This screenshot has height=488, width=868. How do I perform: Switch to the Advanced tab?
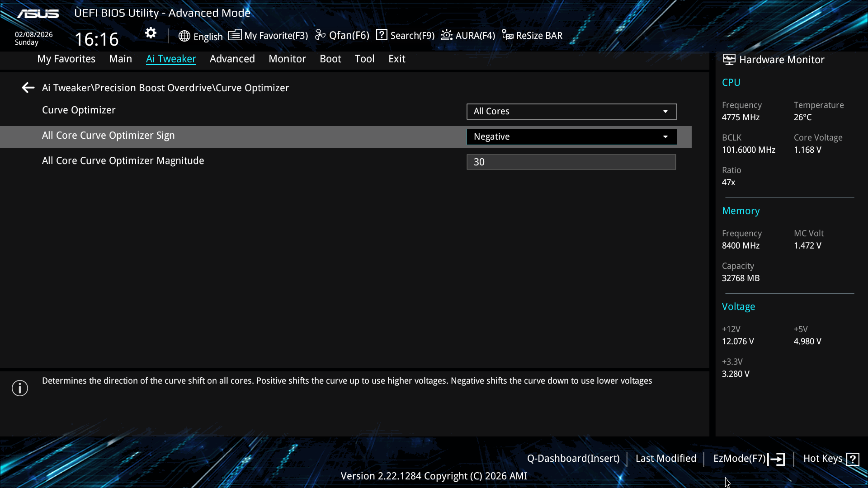232,59
